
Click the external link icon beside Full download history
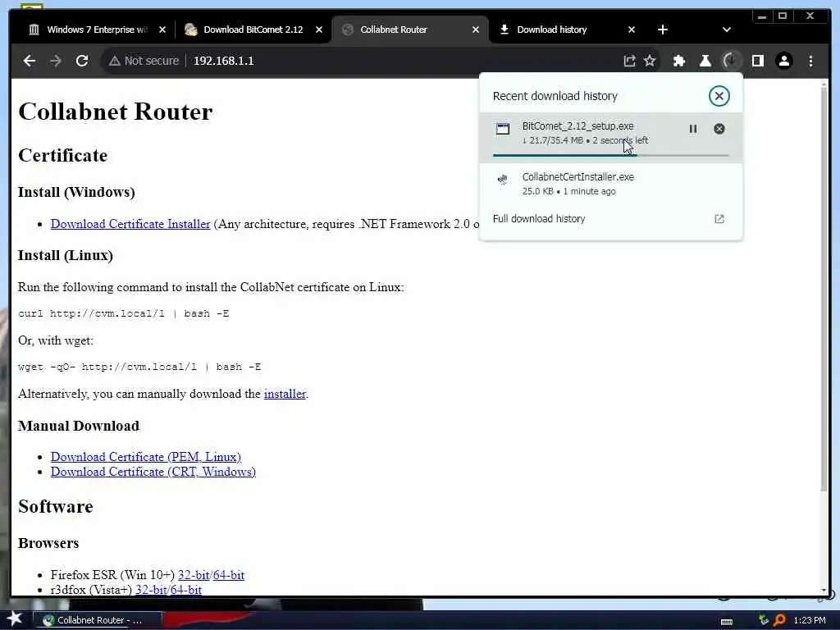point(719,218)
